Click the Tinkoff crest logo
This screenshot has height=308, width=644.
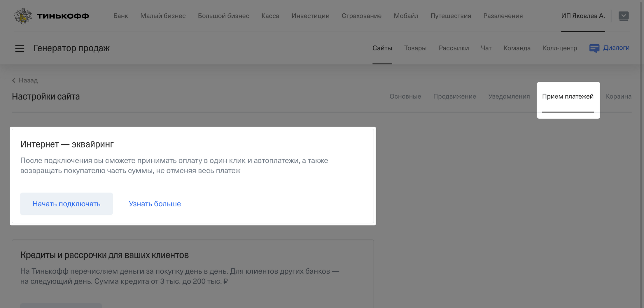click(x=23, y=16)
